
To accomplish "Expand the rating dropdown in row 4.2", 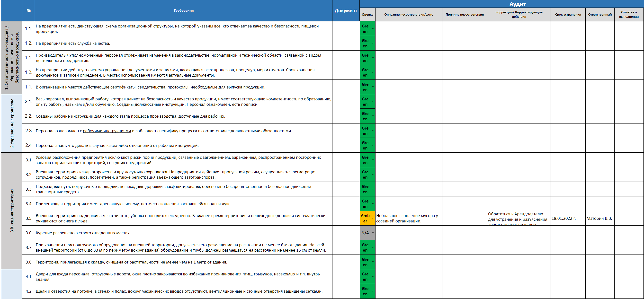I will pyautogui.click(x=373, y=291).
